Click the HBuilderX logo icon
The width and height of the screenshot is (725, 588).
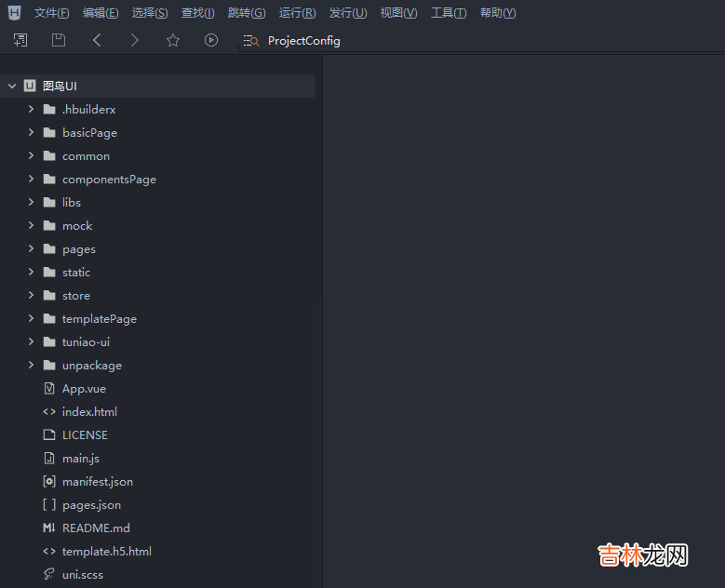(x=14, y=13)
